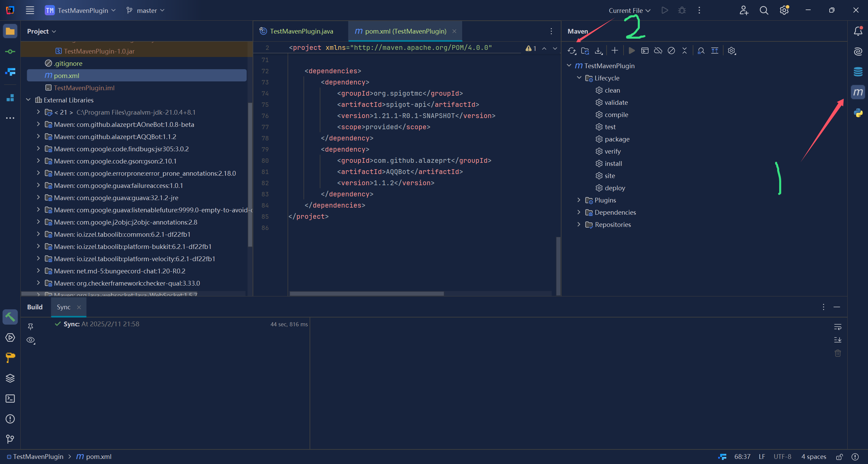Image resolution: width=868 pixels, height=464 pixels.
Task: Reload all Maven projects
Action: click(572, 51)
